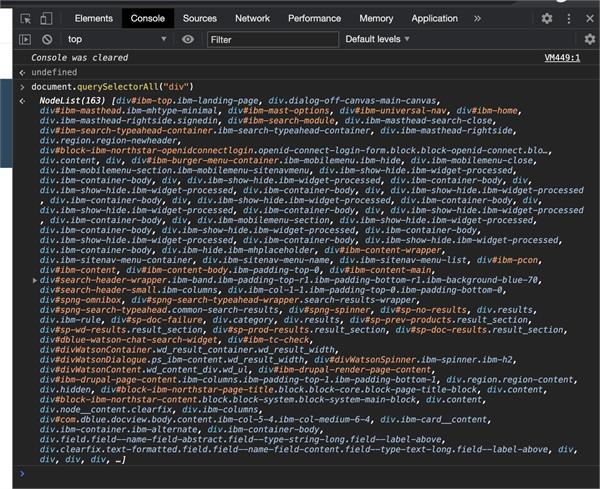
Task: Click div#divWatsonContainer node
Action: click(187, 350)
